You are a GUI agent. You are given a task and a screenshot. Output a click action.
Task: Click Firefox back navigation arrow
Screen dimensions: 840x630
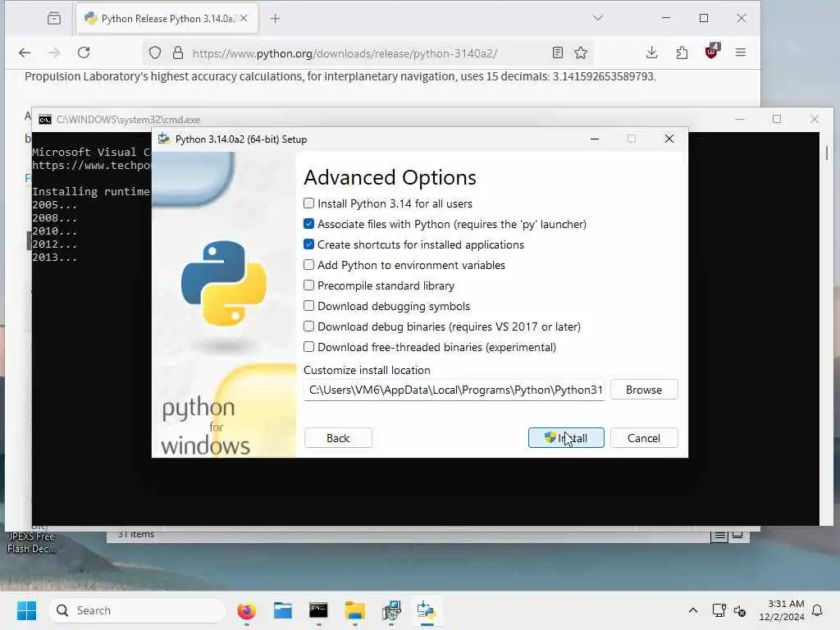click(24, 52)
